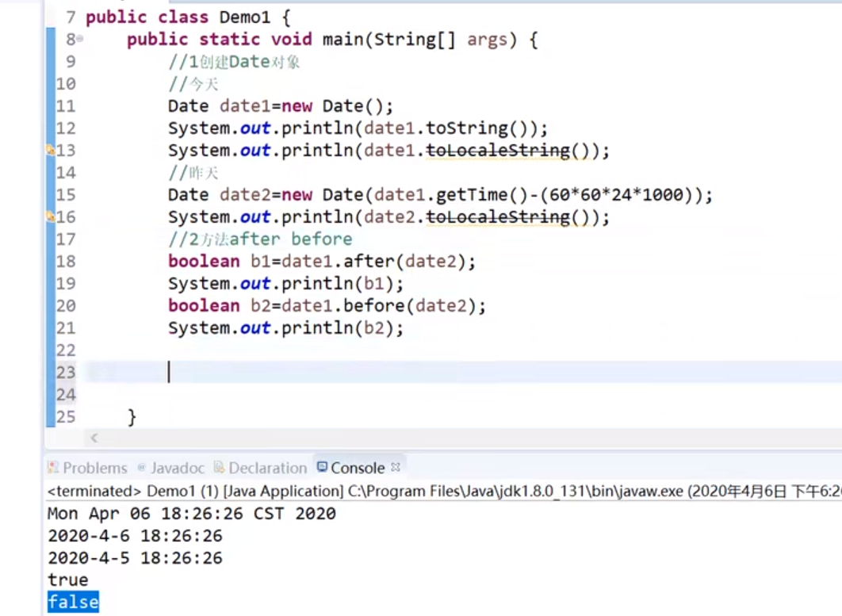
Task: Click the deprecated toLocaleString call on line 16
Action: (498, 217)
